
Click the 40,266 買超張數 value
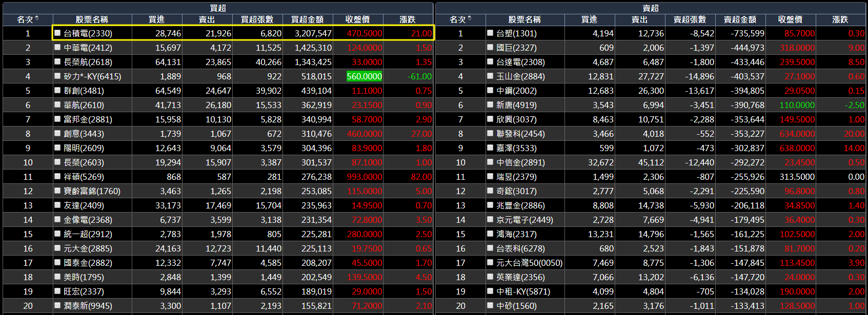[269, 62]
